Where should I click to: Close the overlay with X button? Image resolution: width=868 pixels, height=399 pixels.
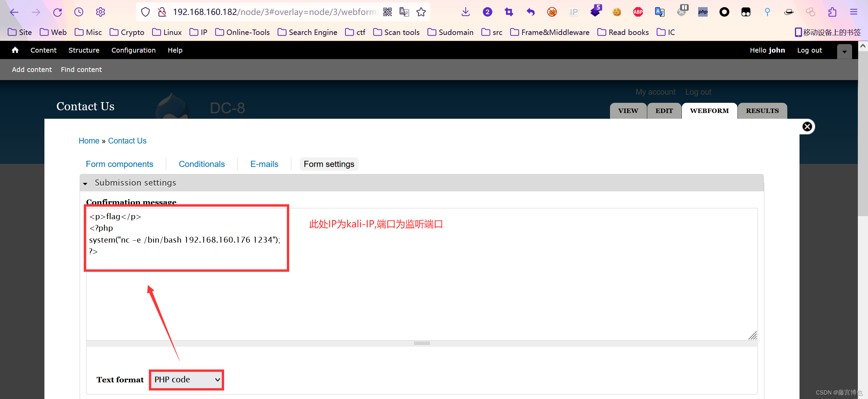click(x=807, y=127)
